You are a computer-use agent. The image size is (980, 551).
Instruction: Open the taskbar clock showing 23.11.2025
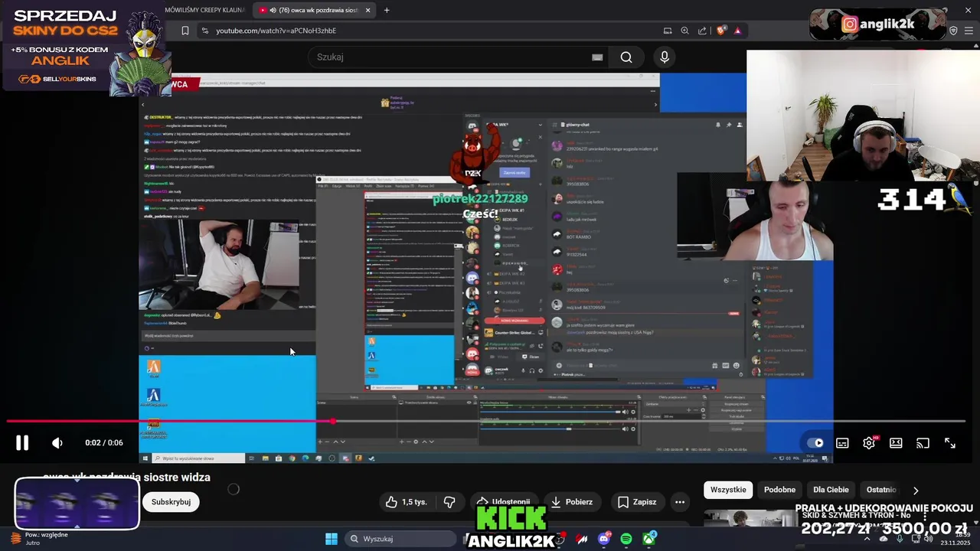[955, 539]
